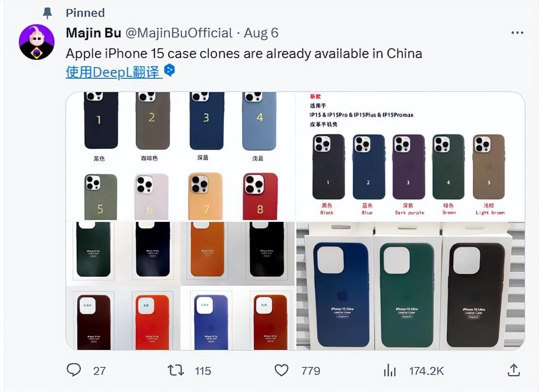Click the Retweet icon below the post

click(x=177, y=371)
